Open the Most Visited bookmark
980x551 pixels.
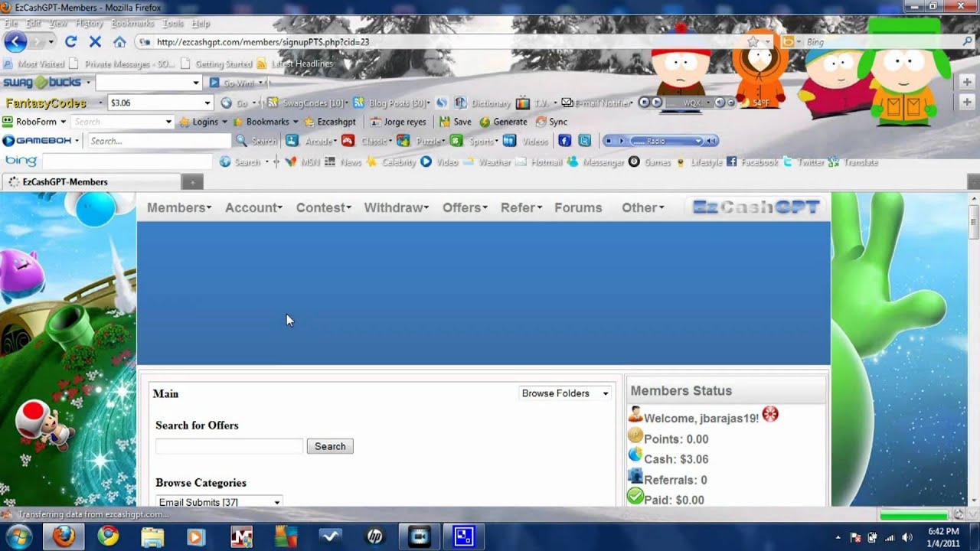pos(34,64)
